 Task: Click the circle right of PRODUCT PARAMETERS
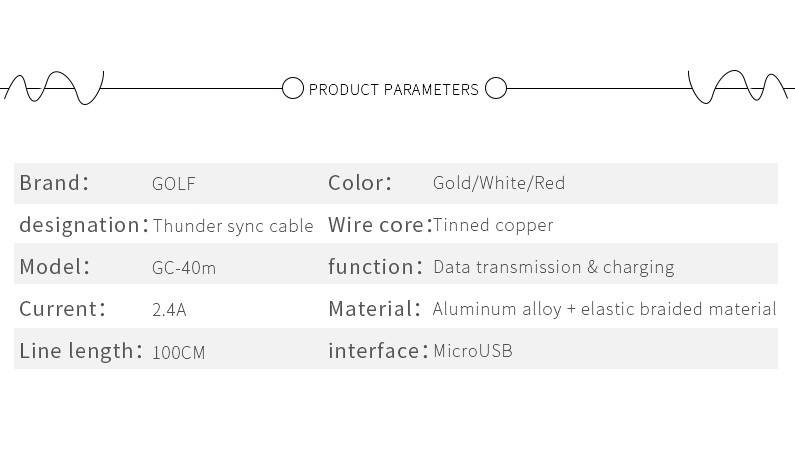(x=496, y=89)
